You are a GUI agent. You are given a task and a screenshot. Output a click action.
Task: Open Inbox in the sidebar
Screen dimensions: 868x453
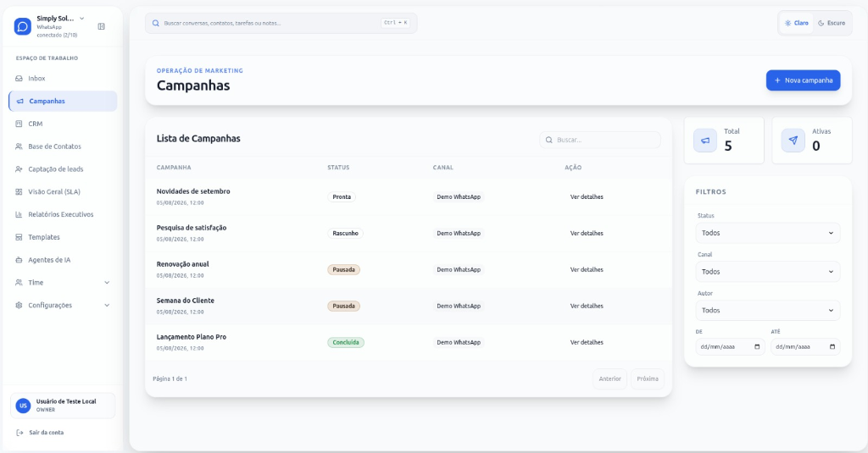[63, 79]
